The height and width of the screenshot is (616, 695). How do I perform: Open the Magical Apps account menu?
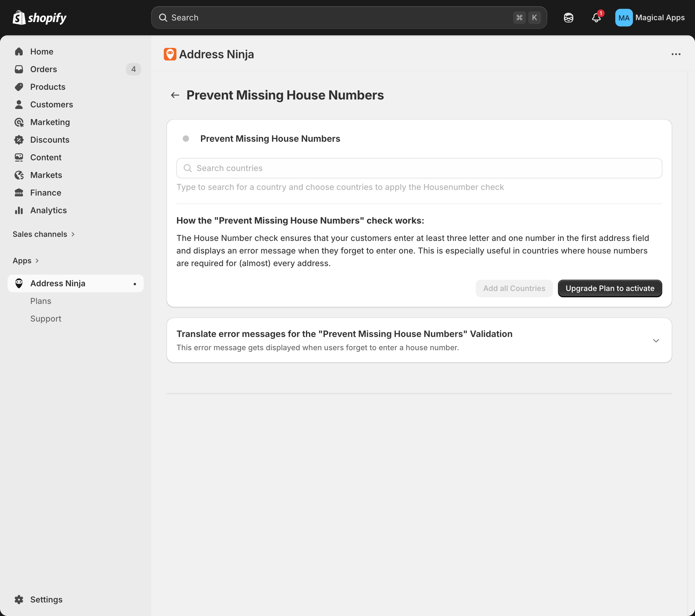point(649,18)
